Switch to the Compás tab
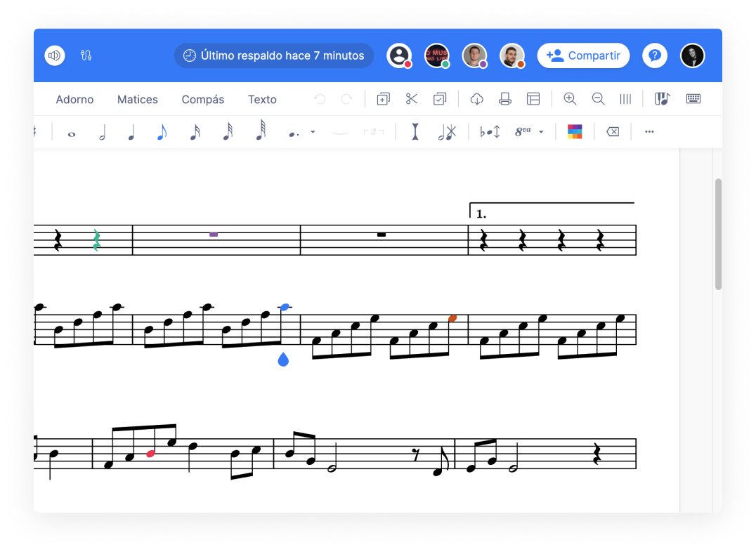This screenshot has width=756, height=552. [x=203, y=99]
